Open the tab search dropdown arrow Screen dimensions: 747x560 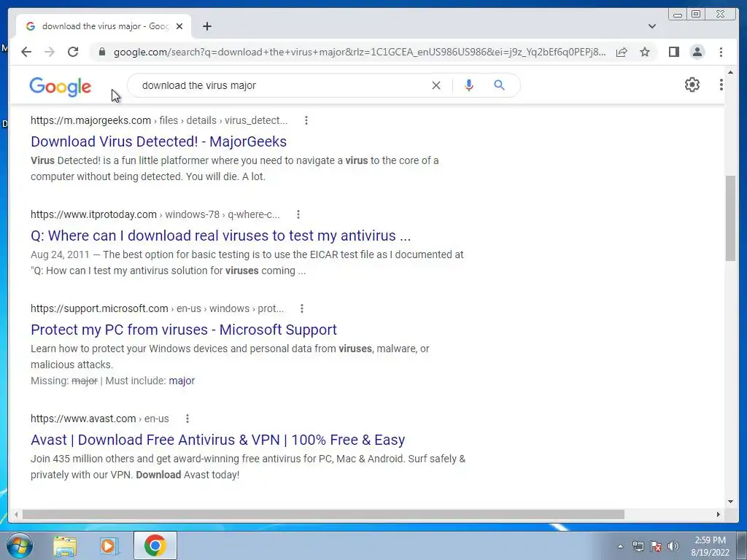tap(652, 26)
